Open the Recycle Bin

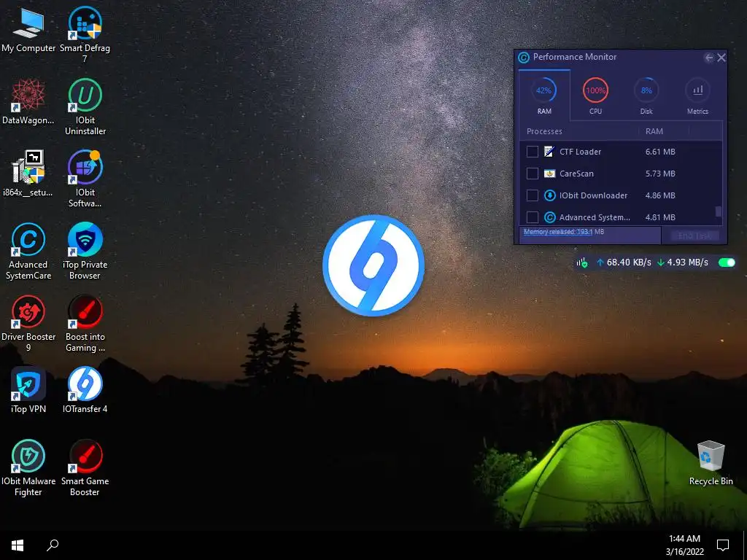[711, 463]
